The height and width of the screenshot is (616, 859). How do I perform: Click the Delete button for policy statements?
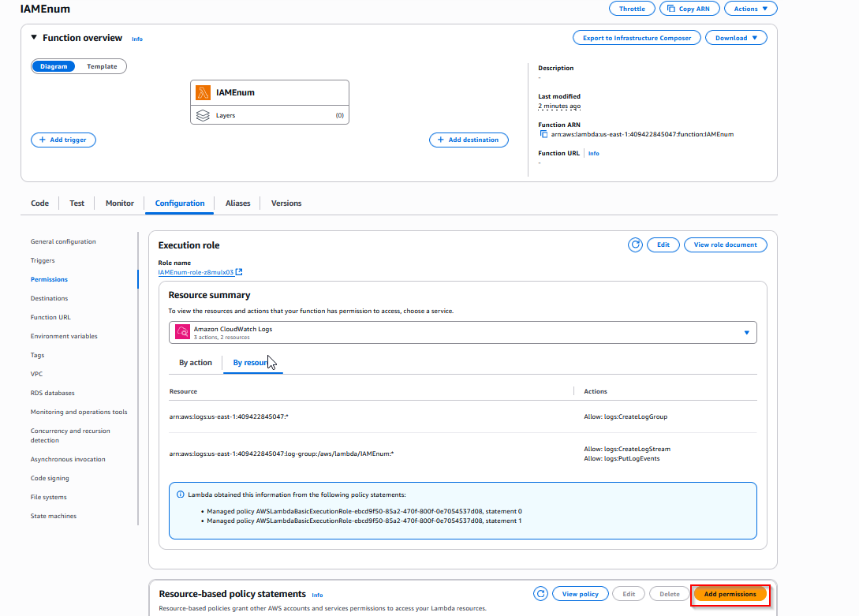(x=670, y=594)
